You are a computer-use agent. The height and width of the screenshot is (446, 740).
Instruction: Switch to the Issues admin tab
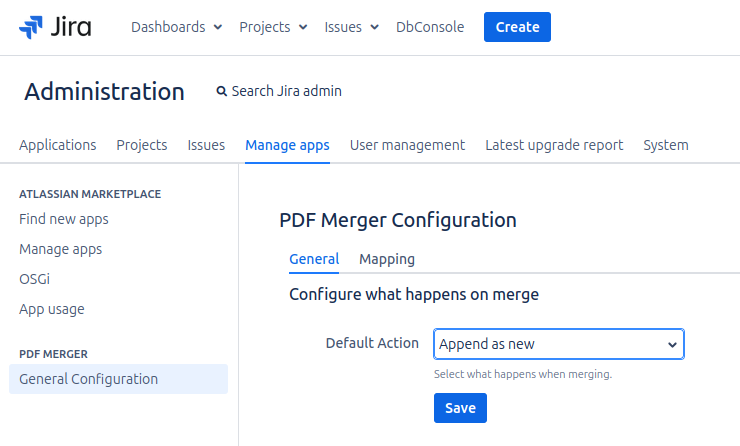click(x=206, y=145)
